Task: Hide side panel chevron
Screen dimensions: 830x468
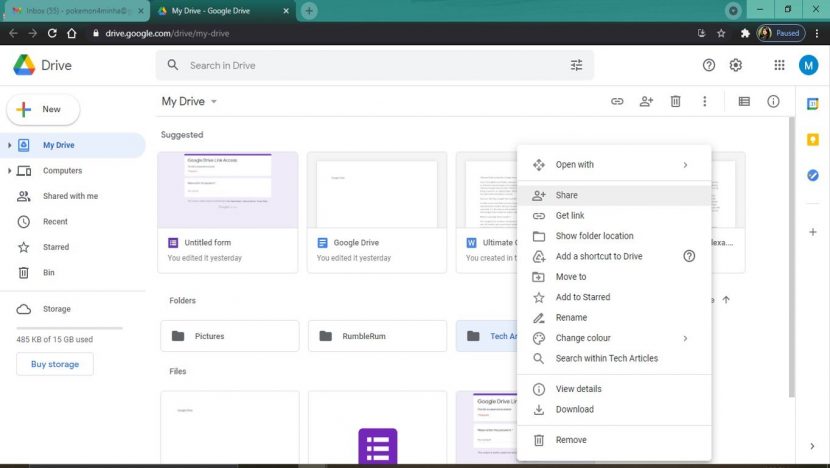Action: [812, 446]
